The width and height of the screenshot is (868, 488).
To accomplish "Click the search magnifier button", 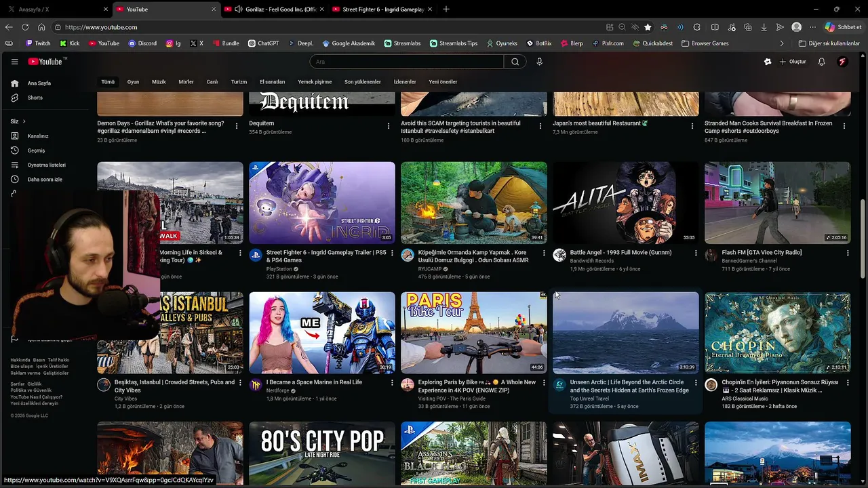I will tap(515, 62).
